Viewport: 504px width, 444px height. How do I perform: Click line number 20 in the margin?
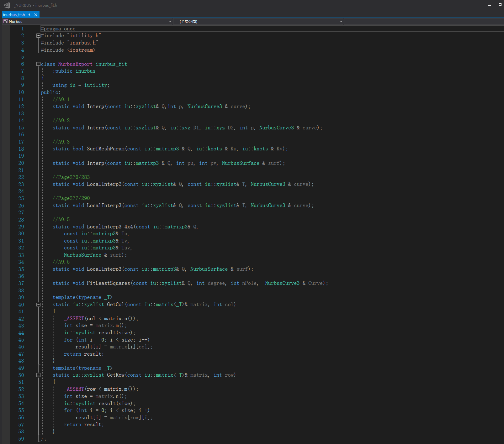[21, 163]
